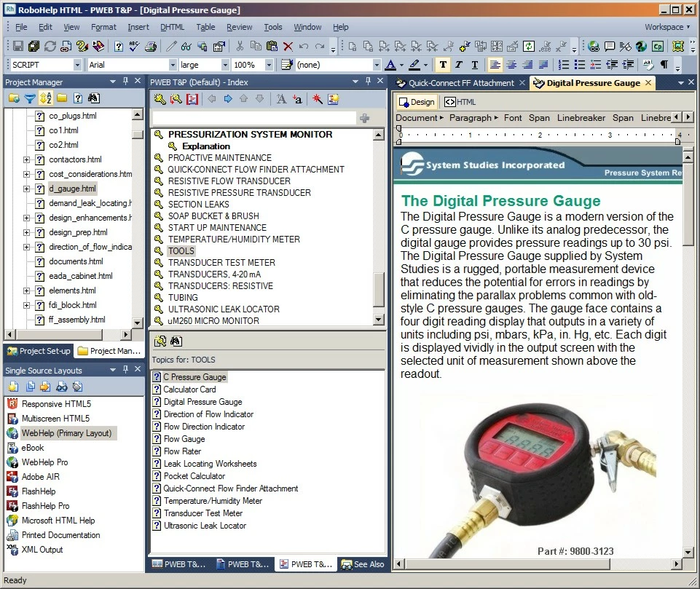Switch to the Project Set-up tab

39,351
